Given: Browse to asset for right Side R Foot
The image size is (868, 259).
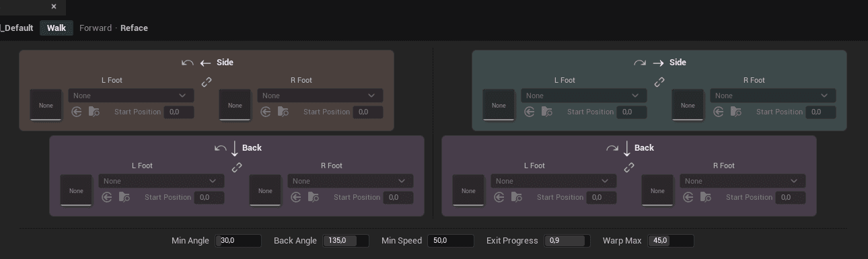Looking at the screenshot, I should 736,112.
